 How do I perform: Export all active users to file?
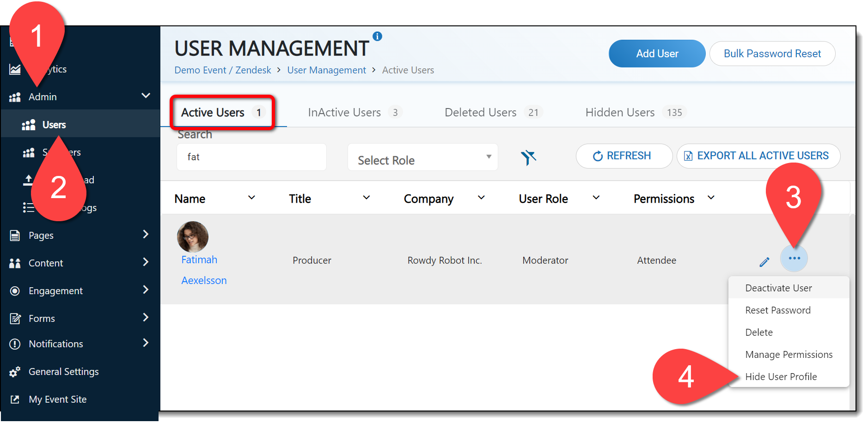coord(758,156)
